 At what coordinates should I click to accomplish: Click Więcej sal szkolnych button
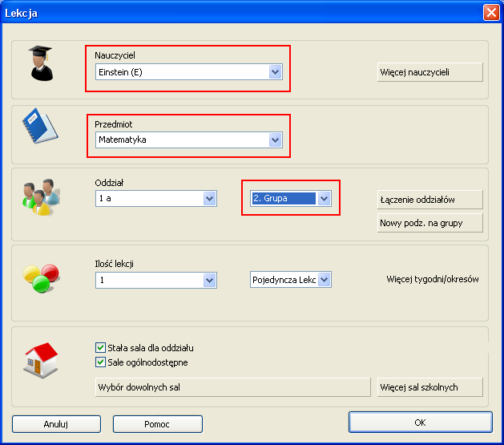(x=429, y=387)
